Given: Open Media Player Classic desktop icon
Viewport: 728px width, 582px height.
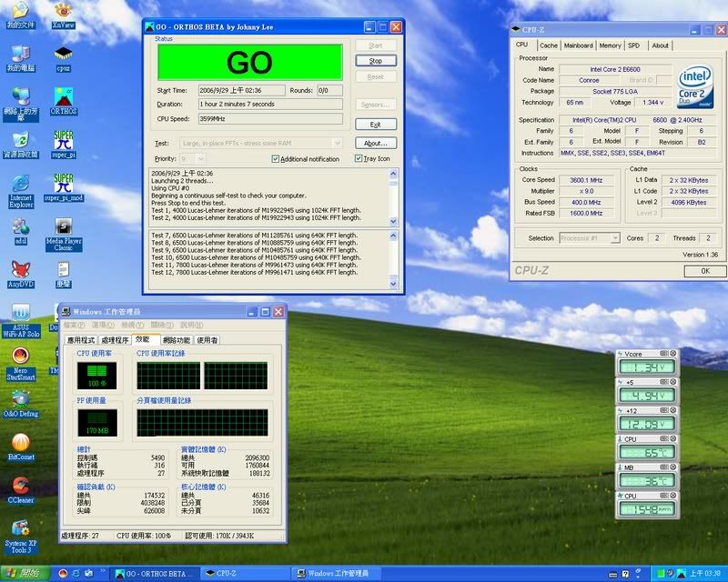Looking at the screenshot, I should pos(63,235).
